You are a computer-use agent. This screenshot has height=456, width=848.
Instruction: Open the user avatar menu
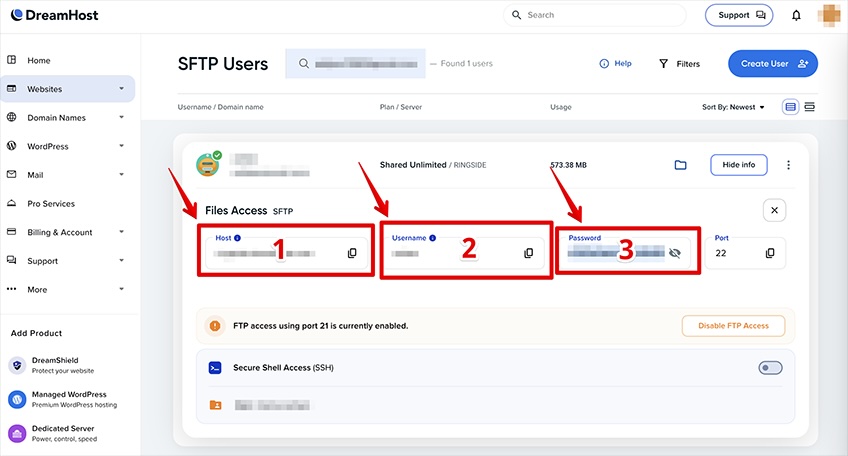pos(829,15)
